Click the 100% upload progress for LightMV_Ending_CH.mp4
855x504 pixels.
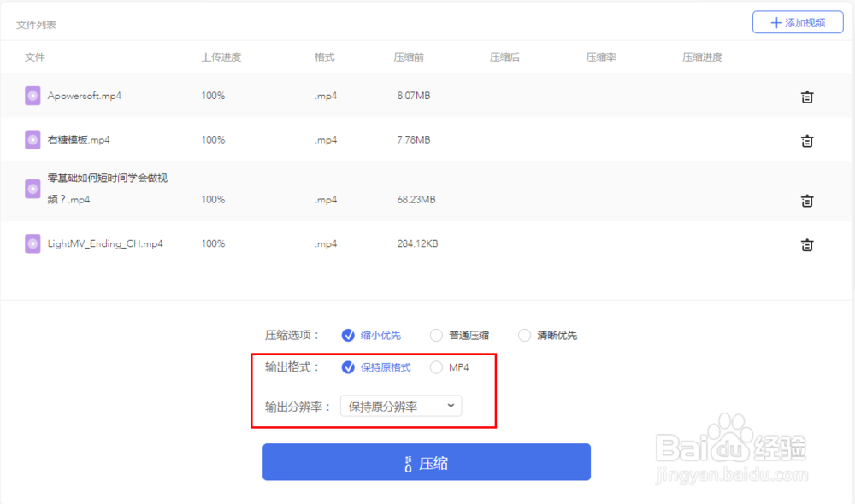(x=213, y=243)
